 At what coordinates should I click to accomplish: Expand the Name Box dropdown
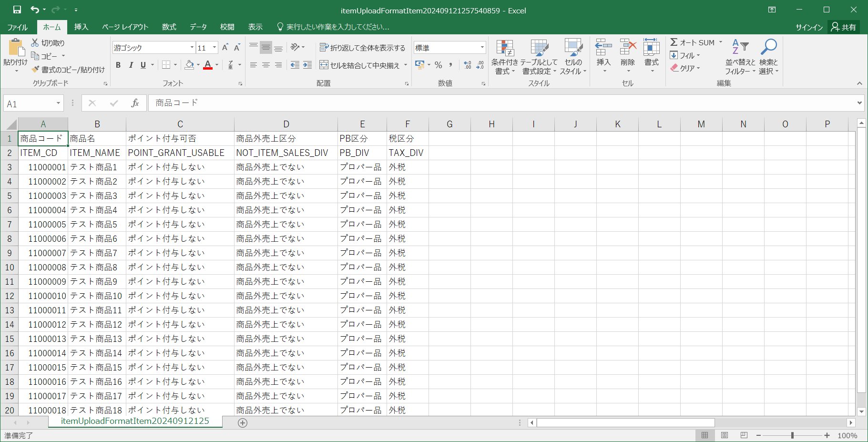[58, 103]
